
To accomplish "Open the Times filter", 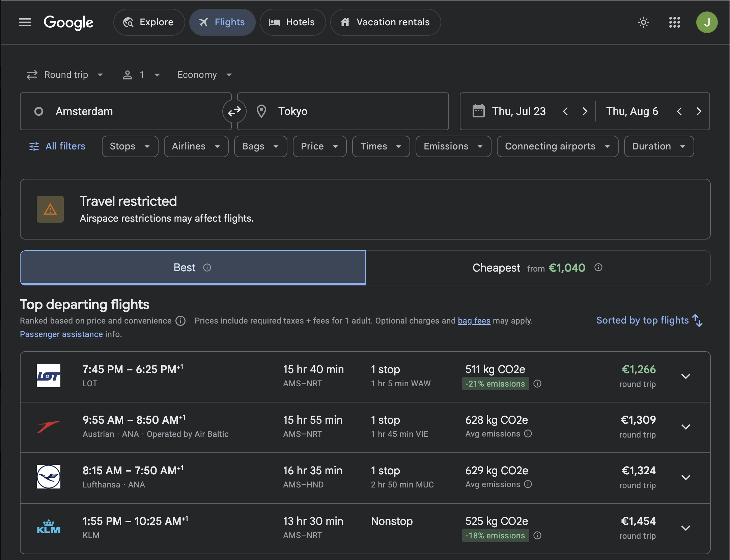I will click(381, 146).
